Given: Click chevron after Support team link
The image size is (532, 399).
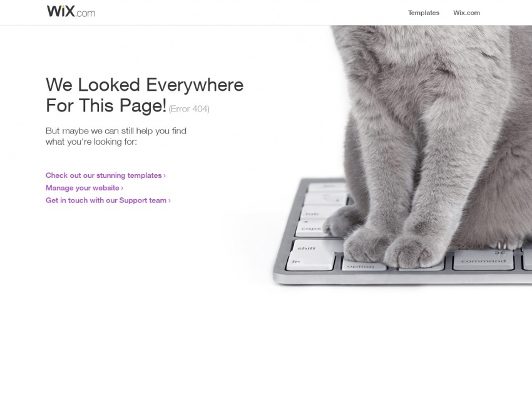Looking at the screenshot, I should [x=170, y=200].
